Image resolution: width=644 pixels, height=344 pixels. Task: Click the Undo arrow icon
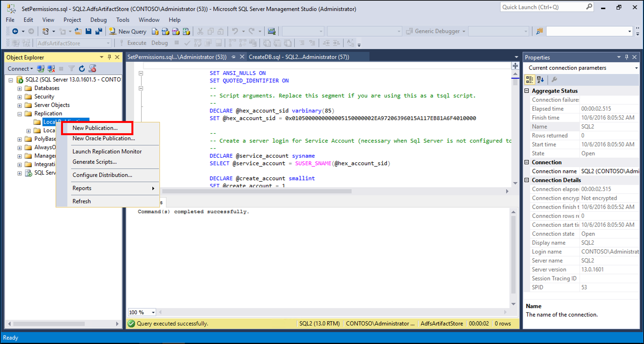point(235,31)
